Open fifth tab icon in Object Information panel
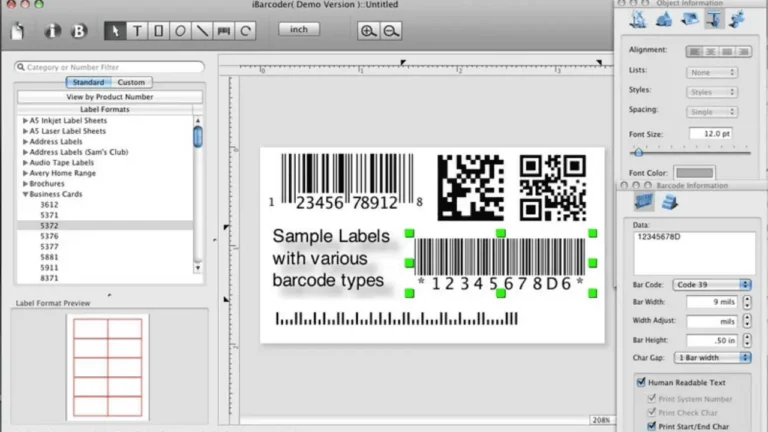 pos(737,19)
